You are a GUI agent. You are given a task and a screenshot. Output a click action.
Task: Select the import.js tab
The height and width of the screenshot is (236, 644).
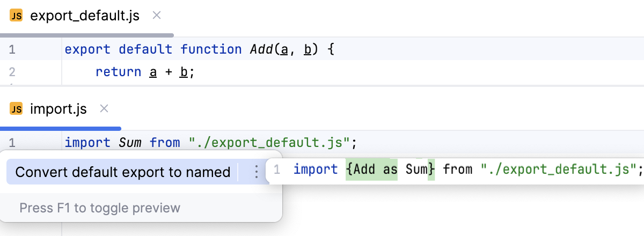coord(58,109)
